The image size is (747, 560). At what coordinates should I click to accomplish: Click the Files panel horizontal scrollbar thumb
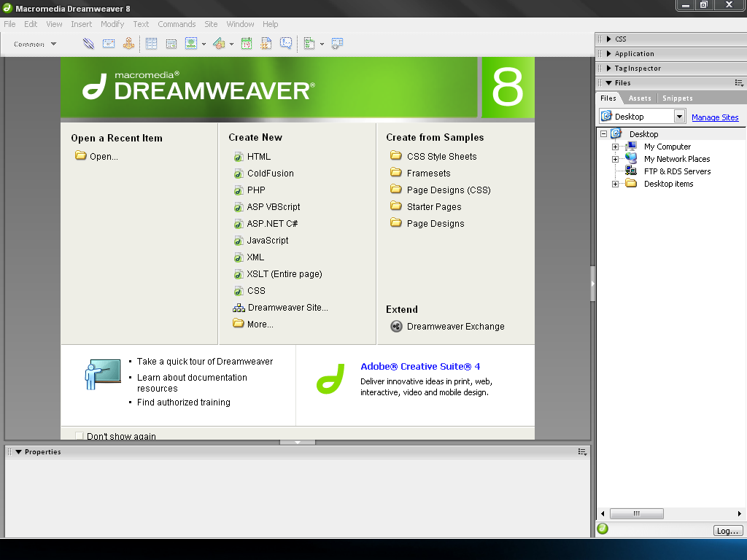[x=636, y=513]
